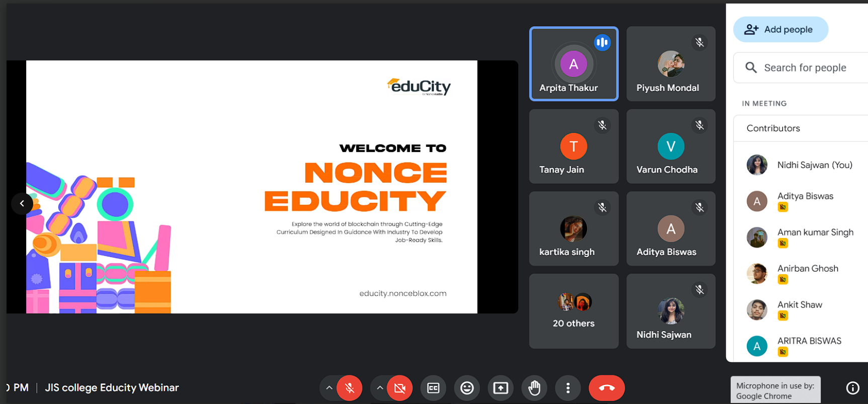Viewport: 868px width, 404px height.
Task: Select Tanay Jain's video tile
Action: 574,146
